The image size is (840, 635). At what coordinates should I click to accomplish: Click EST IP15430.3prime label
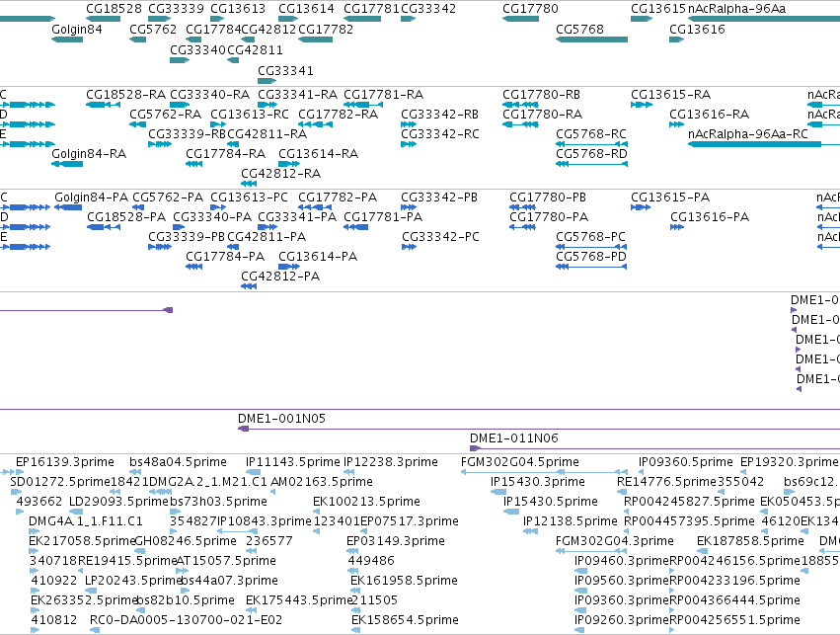(x=537, y=482)
